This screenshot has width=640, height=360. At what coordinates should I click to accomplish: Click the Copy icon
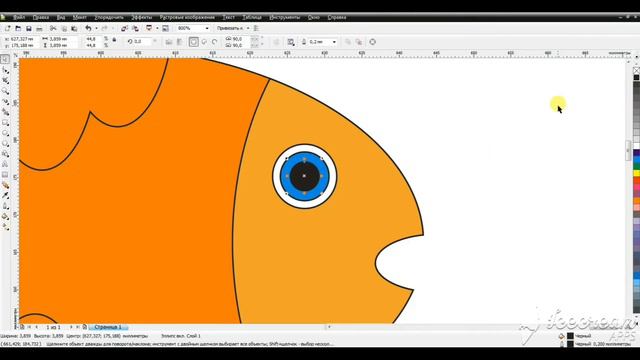64,28
